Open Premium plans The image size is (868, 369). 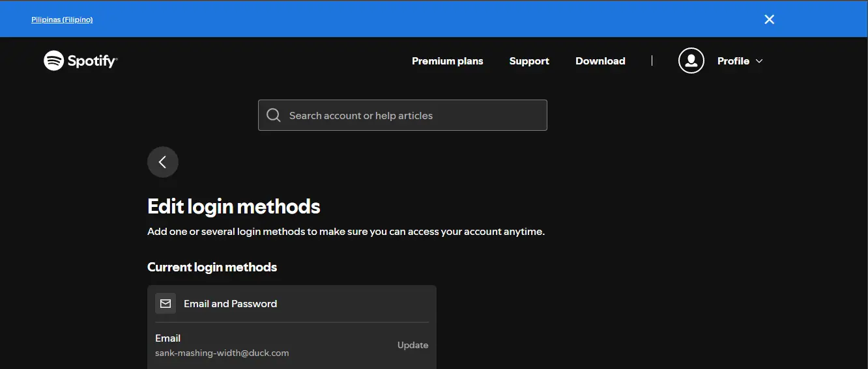[x=448, y=61]
